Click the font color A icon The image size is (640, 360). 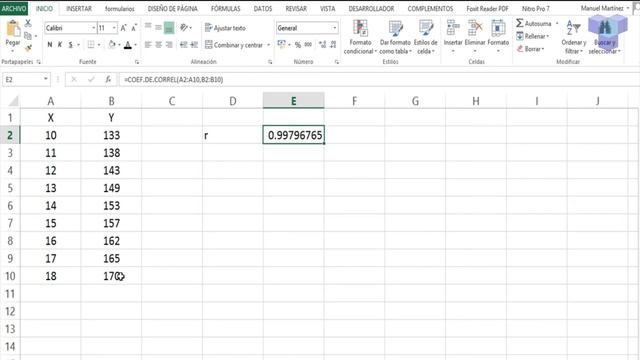[128, 45]
